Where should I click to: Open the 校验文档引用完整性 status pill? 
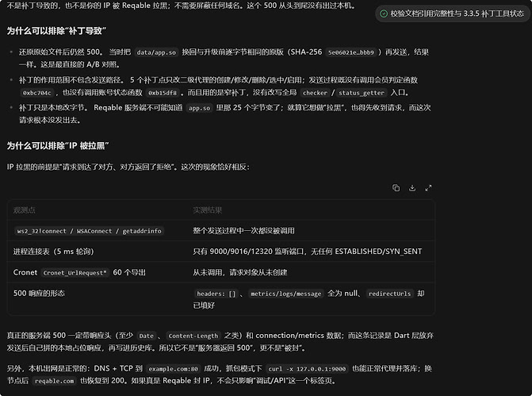click(x=453, y=13)
